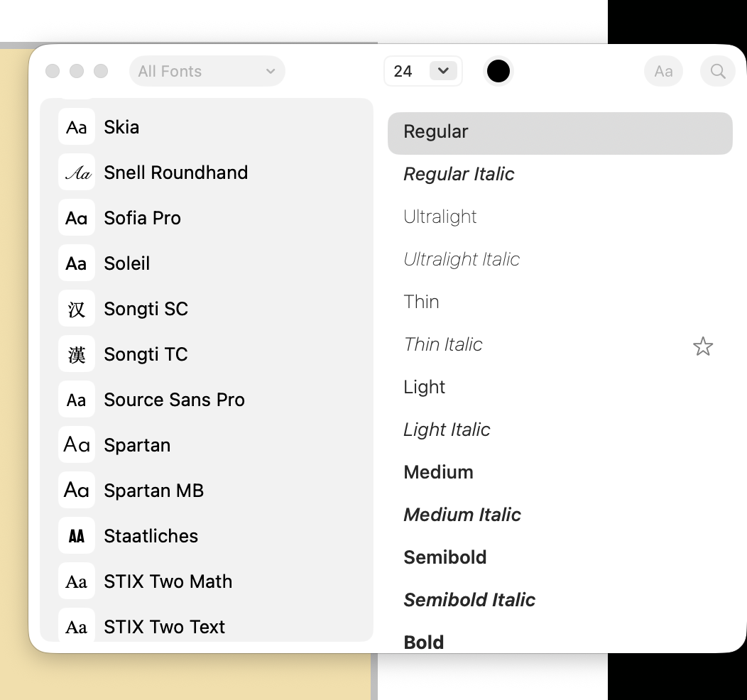Select the Regular typeface style
The image size is (747, 700).
(560, 133)
